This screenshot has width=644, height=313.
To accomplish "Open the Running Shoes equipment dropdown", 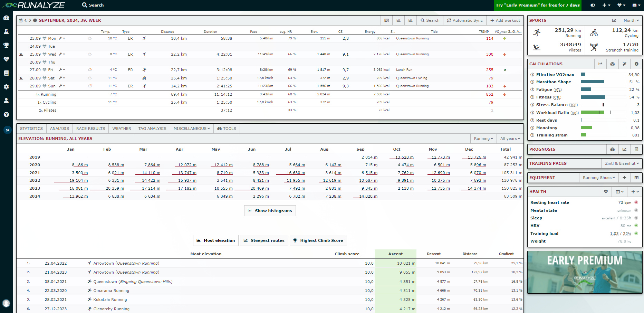I will point(599,178).
